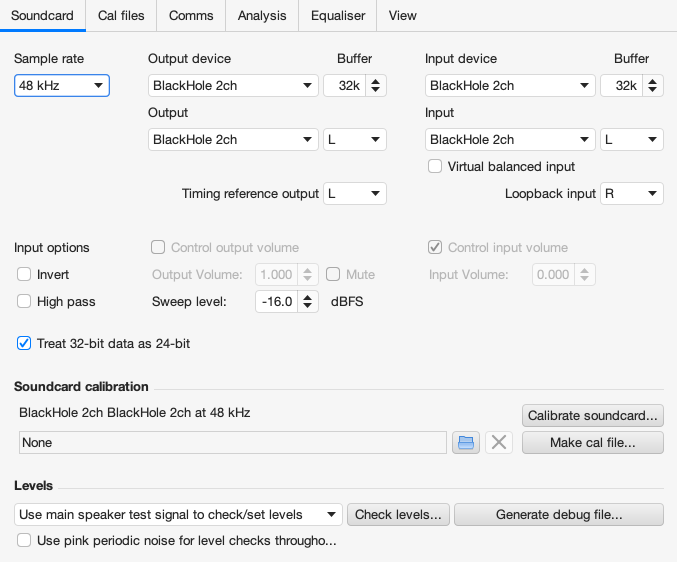Enable Virtual balanced input checkbox
Image resolution: width=677 pixels, height=562 pixels.
tap(435, 166)
